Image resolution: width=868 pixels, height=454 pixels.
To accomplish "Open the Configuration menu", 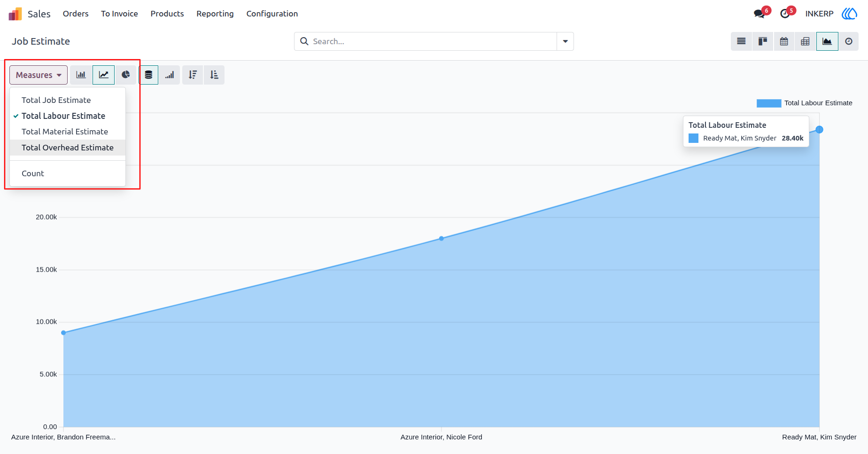I will click(x=272, y=14).
